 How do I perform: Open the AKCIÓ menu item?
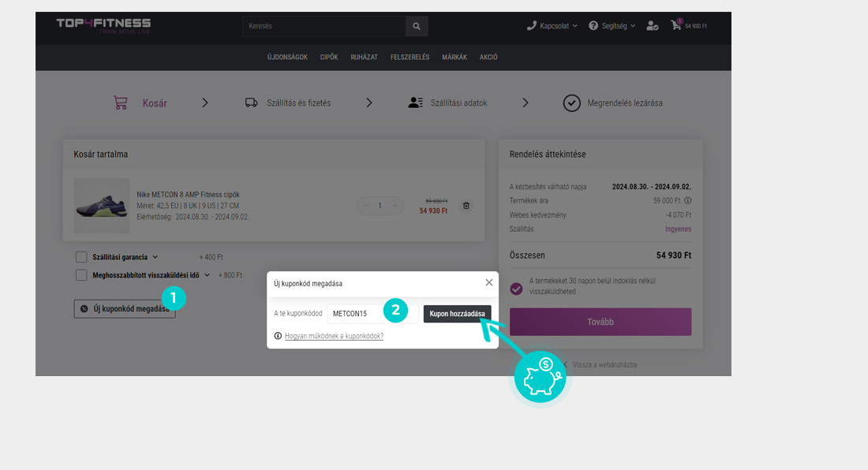click(x=488, y=57)
